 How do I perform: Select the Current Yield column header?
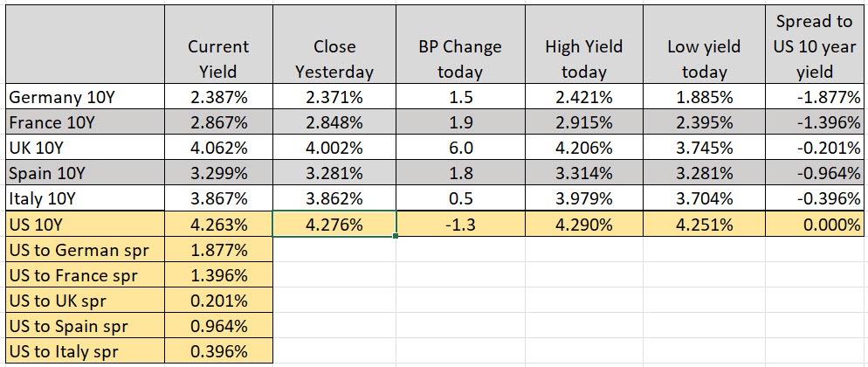[x=218, y=59]
